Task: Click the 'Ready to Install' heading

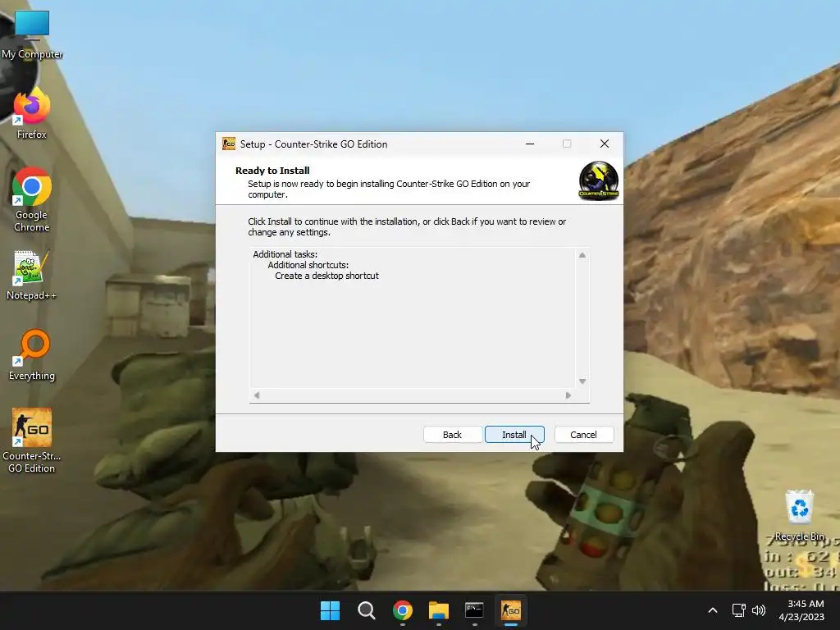Action: coord(272,171)
